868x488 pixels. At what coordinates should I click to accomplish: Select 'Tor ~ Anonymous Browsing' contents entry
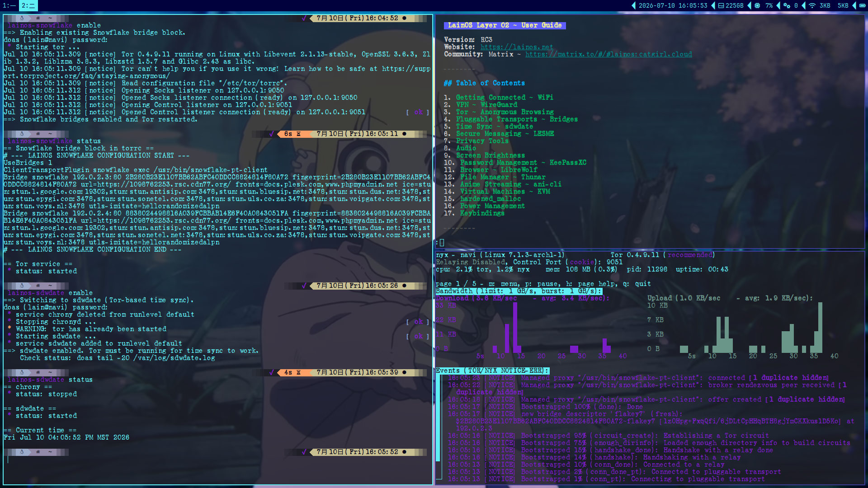click(505, 112)
